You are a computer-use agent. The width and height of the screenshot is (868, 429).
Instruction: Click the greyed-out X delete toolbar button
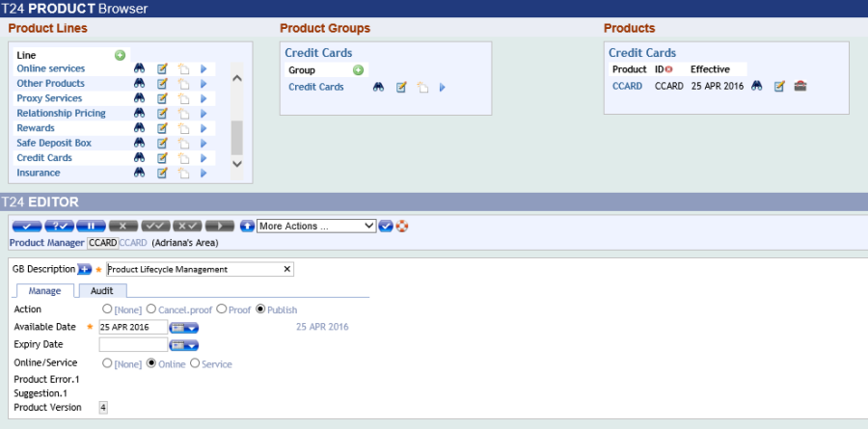click(x=123, y=226)
